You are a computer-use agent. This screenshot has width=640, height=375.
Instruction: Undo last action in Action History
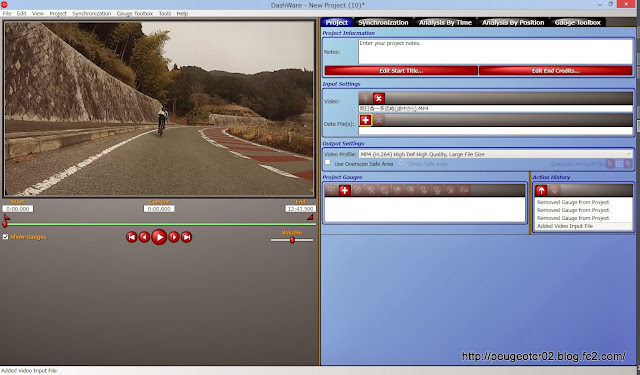pos(541,190)
